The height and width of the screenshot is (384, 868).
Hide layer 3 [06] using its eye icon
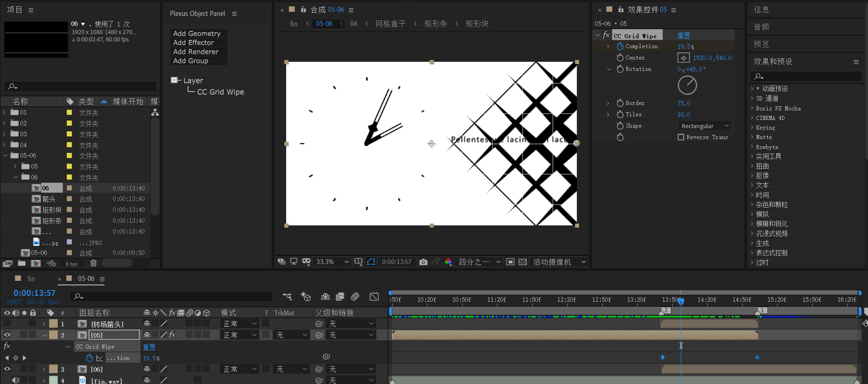[7, 369]
